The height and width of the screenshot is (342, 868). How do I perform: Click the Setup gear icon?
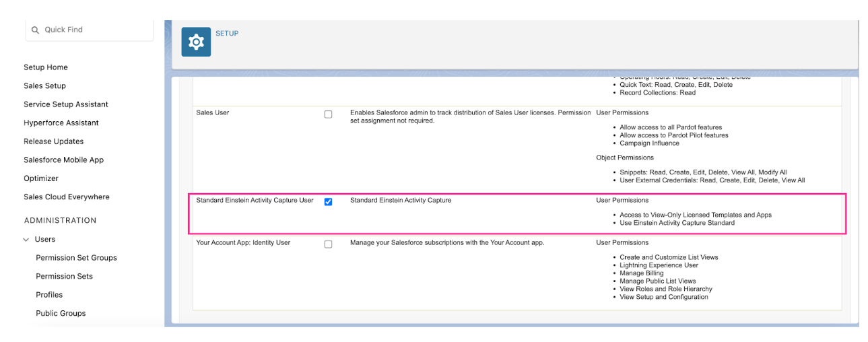[x=196, y=42]
